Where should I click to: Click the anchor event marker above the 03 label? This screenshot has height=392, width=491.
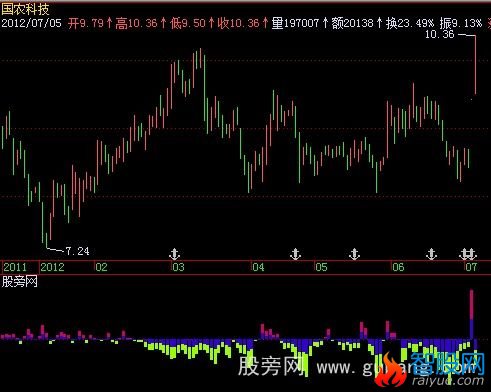click(x=174, y=254)
